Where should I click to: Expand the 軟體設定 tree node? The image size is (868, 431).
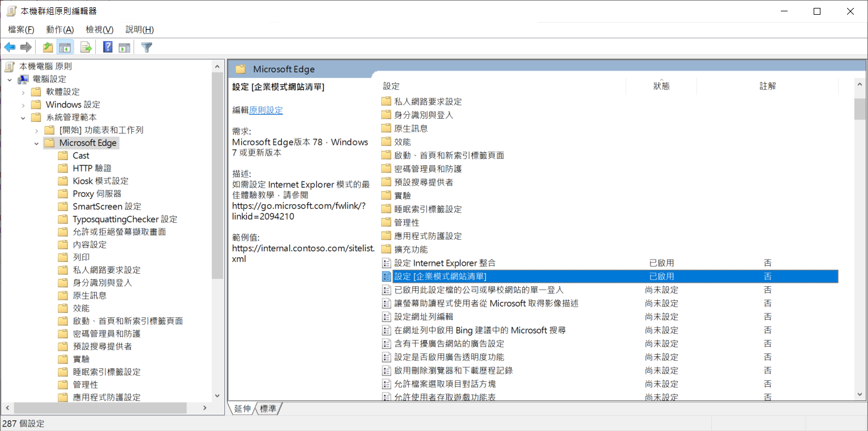coord(23,92)
